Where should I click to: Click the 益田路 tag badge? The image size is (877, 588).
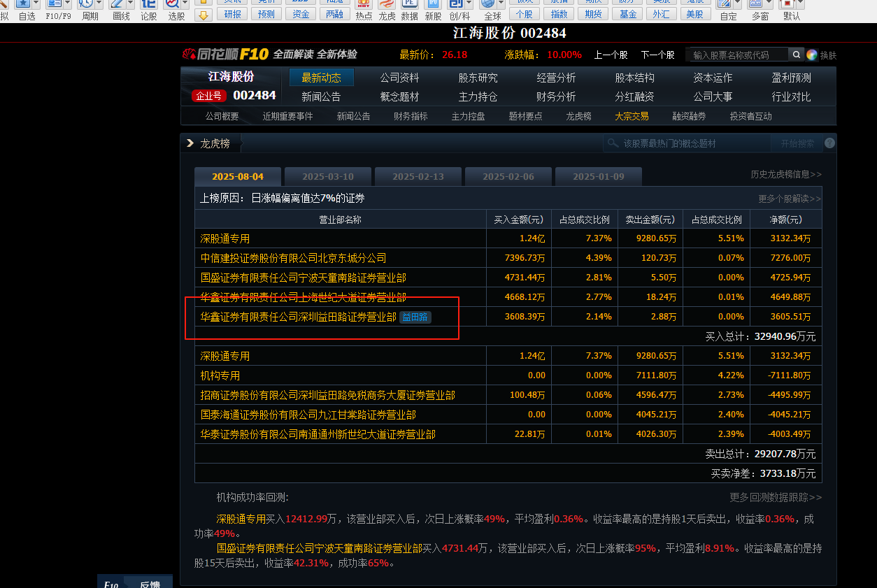415,317
